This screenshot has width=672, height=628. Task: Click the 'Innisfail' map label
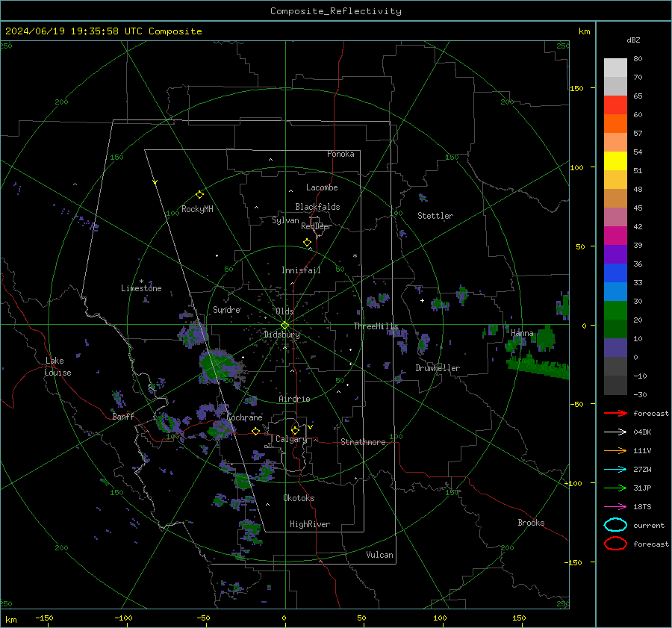(x=301, y=270)
